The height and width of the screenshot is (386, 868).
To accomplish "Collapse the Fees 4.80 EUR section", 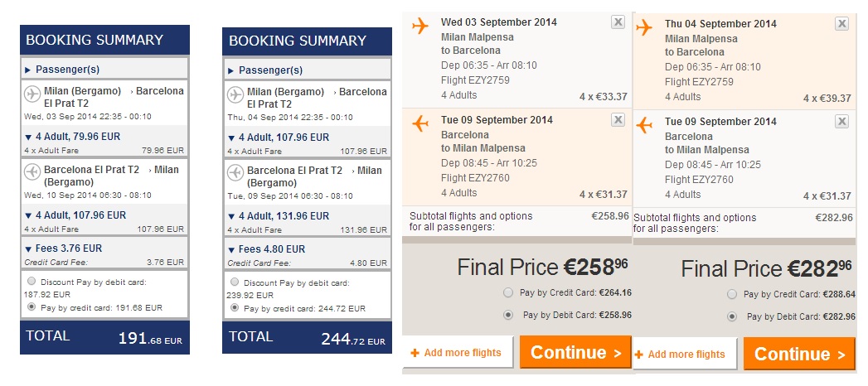I will [231, 248].
